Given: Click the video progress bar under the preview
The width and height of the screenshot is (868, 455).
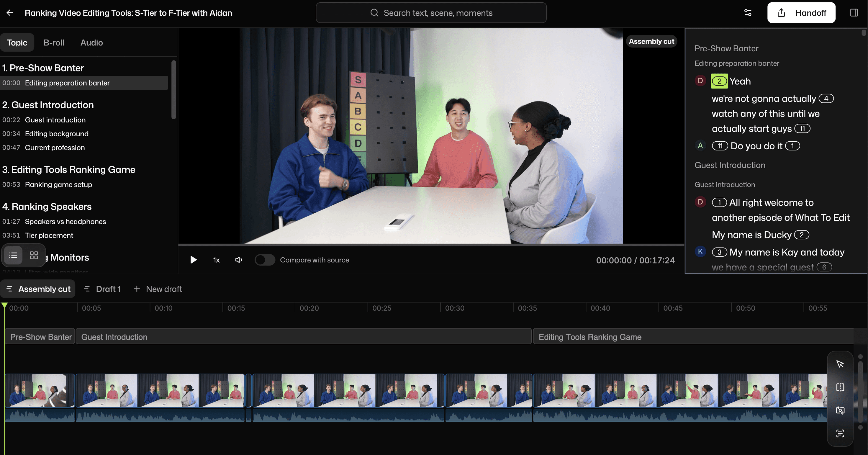Looking at the screenshot, I should click(x=431, y=244).
